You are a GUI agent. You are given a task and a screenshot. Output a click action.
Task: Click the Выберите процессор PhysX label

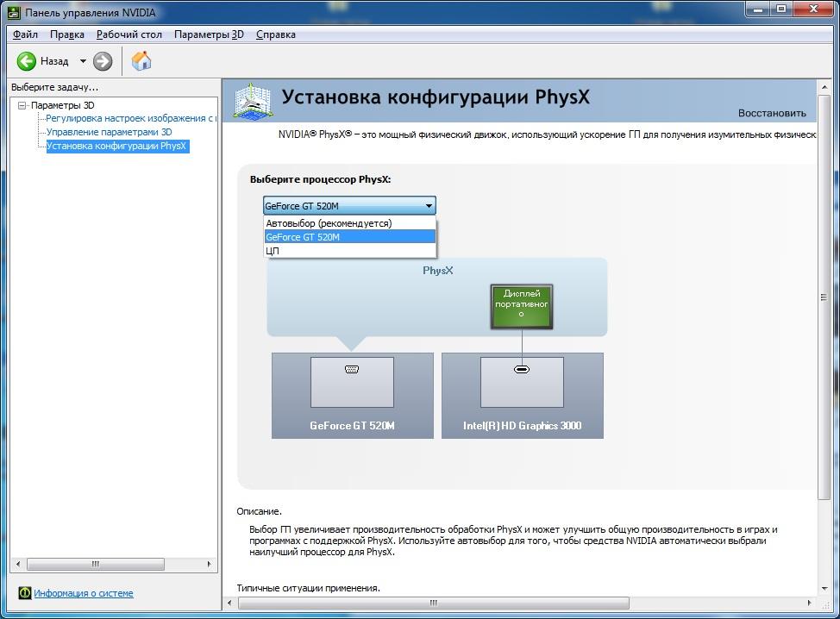click(320, 179)
